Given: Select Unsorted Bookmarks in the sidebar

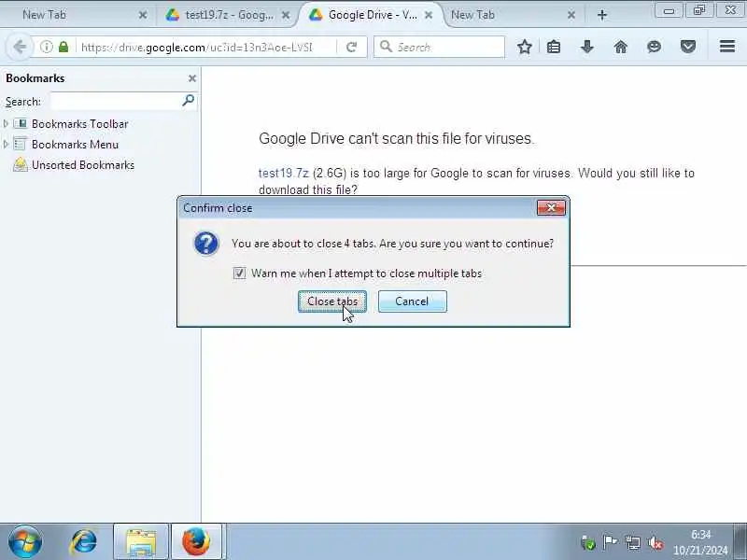Looking at the screenshot, I should pyautogui.click(x=83, y=165).
